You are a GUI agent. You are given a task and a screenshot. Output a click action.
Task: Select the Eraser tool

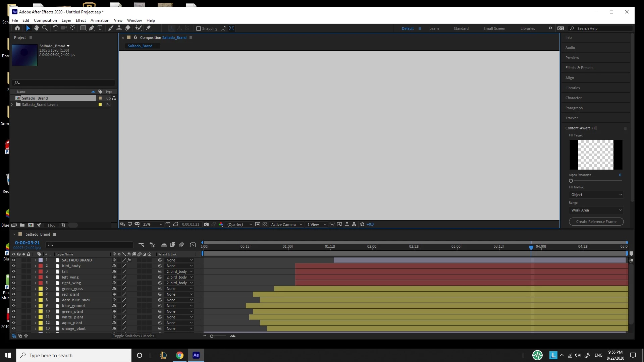click(128, 28)
